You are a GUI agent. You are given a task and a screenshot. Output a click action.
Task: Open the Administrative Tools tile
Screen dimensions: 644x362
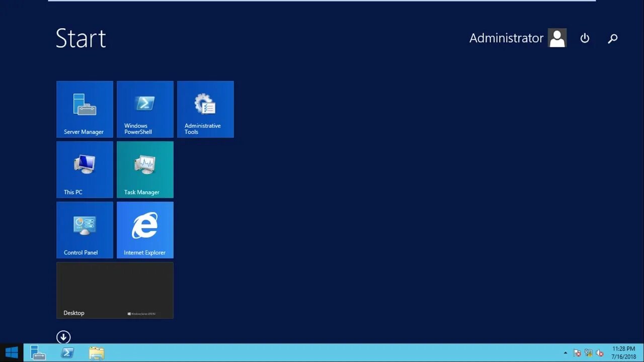pyautogui.click(x=205, y=109)
